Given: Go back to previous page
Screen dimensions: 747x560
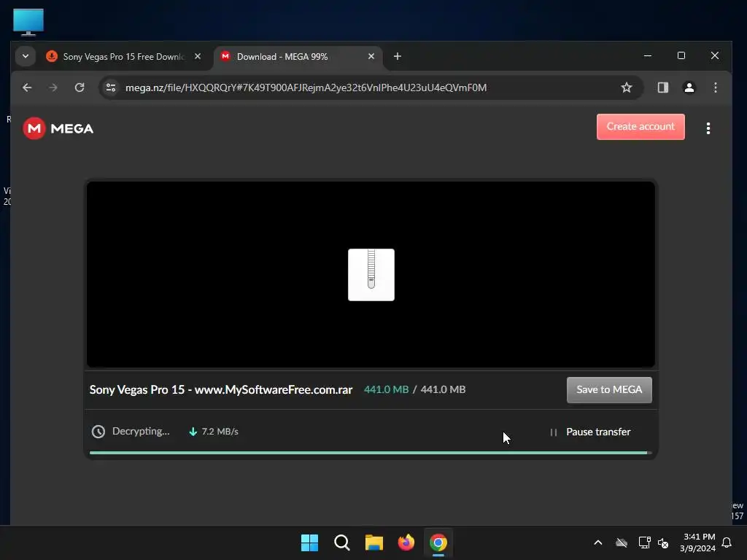Looking at the screenshot, I should click(27, 87).
